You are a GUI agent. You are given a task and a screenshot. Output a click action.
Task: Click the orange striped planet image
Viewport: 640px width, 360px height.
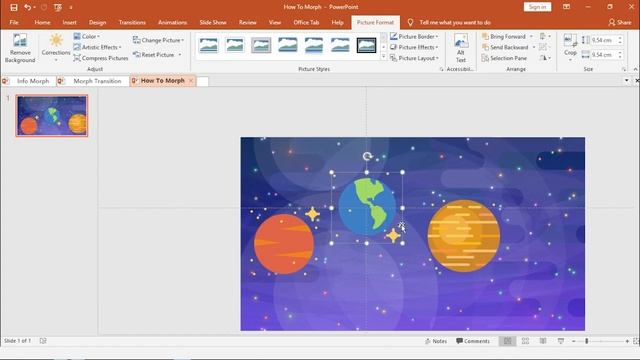pyautogui.click(x=464, y=236)
